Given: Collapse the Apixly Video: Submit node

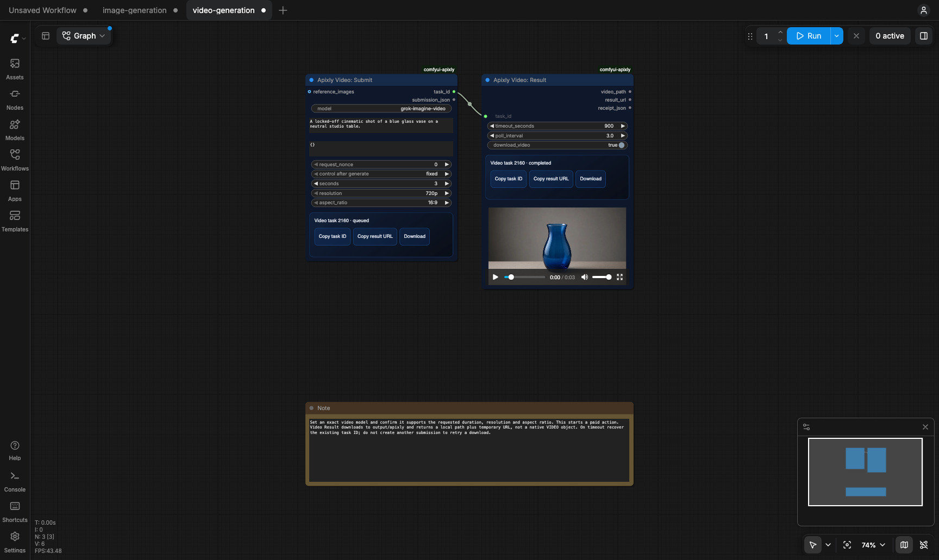Looking at the screenshot, I should click(311, 80).
